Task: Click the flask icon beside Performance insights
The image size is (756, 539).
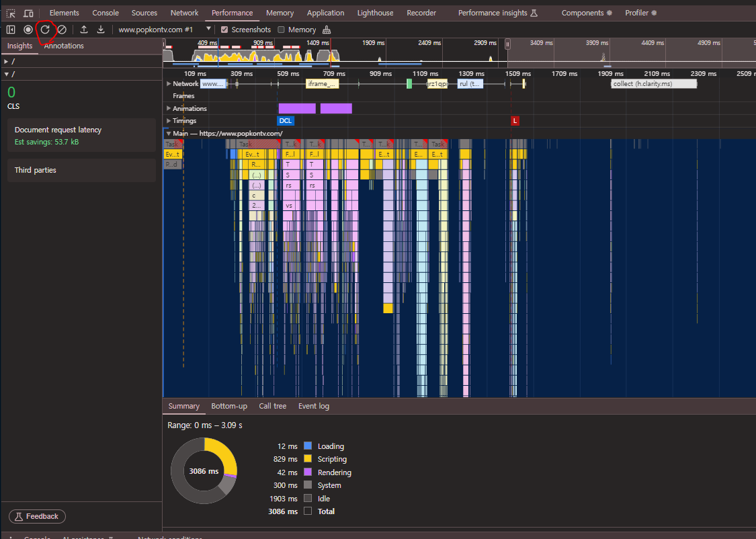Action: coord(534,13)
